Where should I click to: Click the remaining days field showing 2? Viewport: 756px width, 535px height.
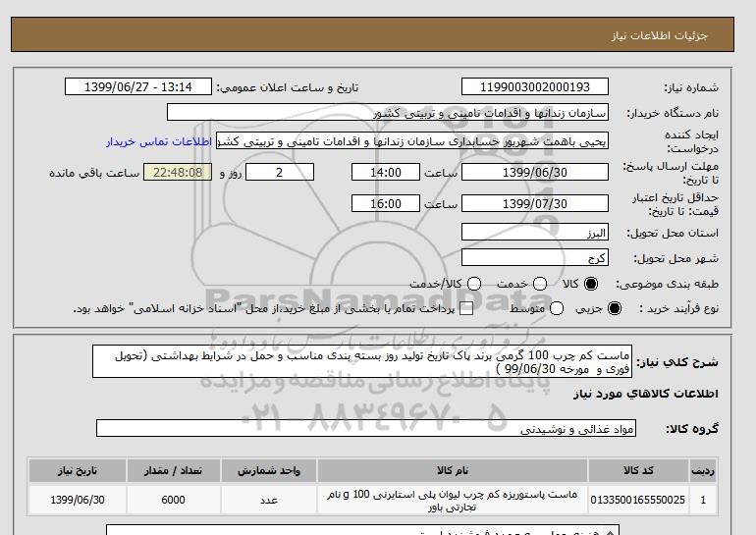tap(280, 173)
